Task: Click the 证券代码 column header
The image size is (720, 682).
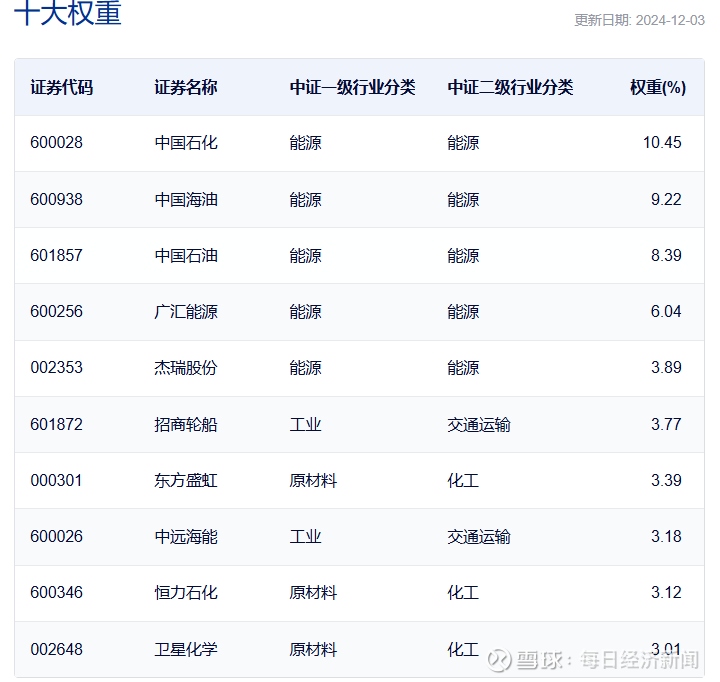Action: coord(62,87)
